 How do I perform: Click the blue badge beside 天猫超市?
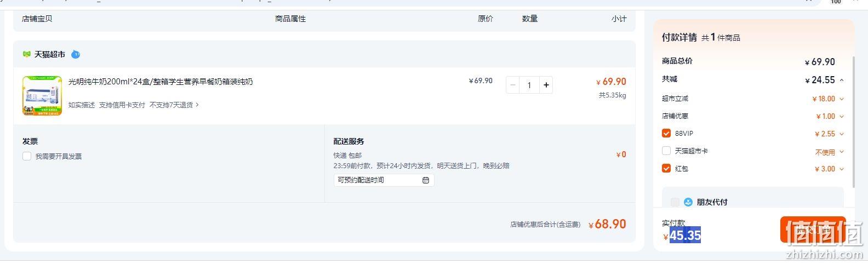coord(76,54)
